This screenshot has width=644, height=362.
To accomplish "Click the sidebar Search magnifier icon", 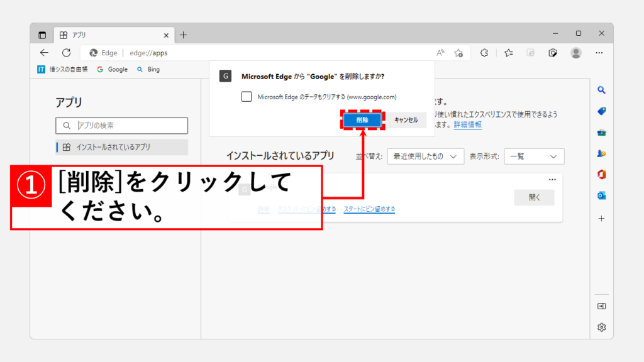I will 601,90.
